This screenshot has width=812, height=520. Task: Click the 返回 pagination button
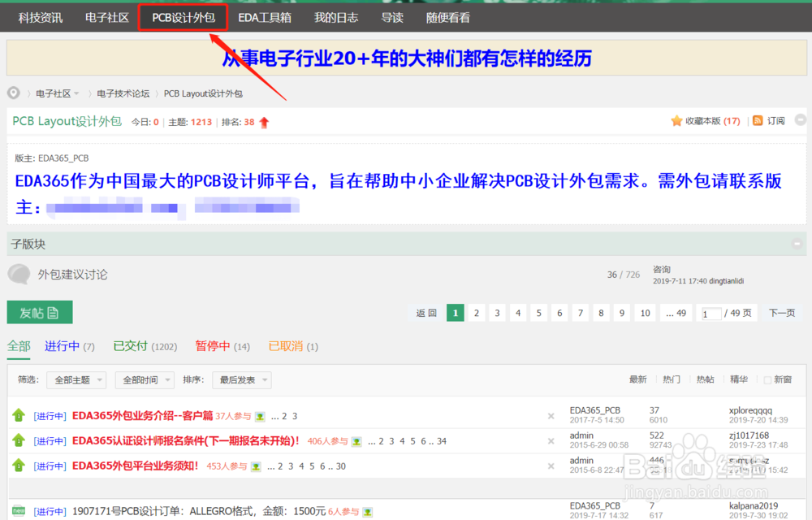[x=426, y=313]
